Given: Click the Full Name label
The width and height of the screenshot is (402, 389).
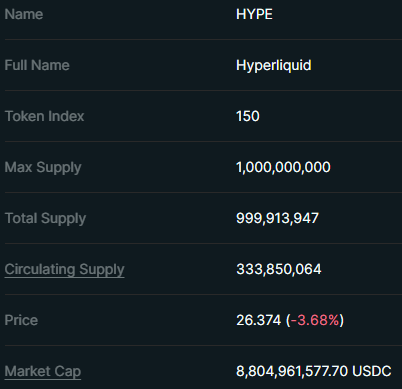Looking at the screenshot, I should pos(37,65).
